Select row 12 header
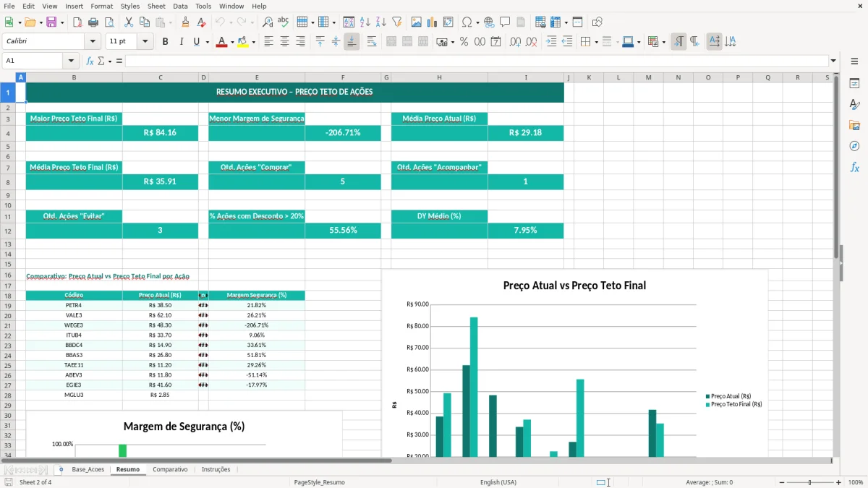The height and width of the screenshot is (488, 868). 8,231
